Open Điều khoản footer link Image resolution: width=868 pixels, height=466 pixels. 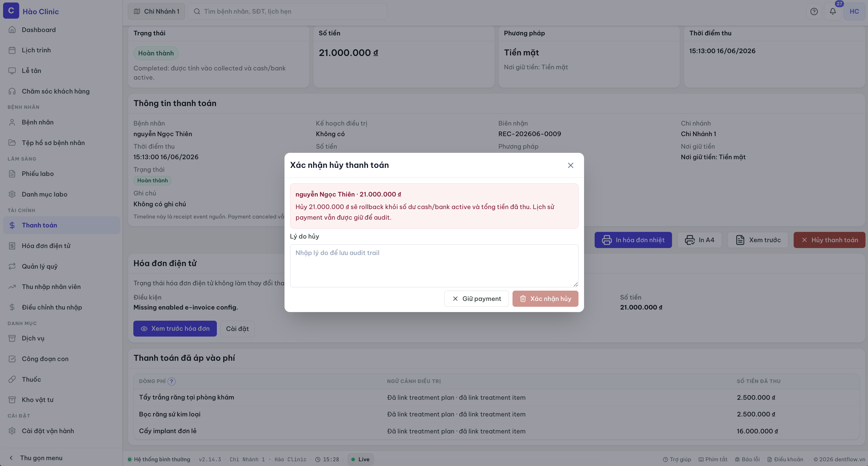click(785, 459)
